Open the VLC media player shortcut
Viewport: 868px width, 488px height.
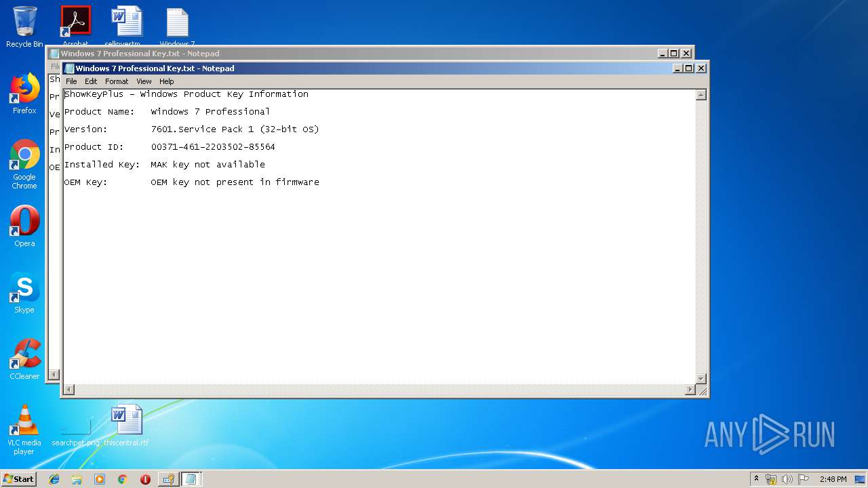(24, 430)
